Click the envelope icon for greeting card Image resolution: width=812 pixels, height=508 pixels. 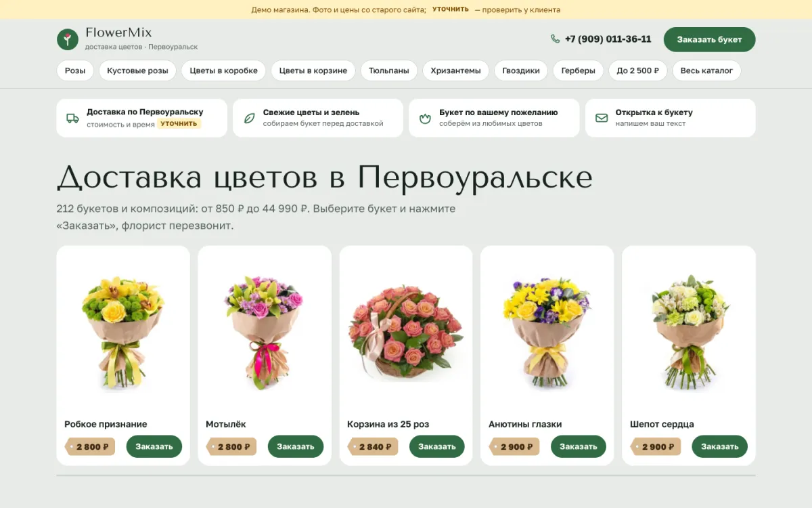[602, 118]
